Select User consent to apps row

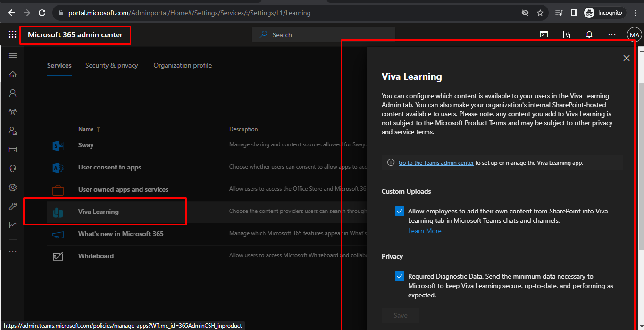click(109, 168)
